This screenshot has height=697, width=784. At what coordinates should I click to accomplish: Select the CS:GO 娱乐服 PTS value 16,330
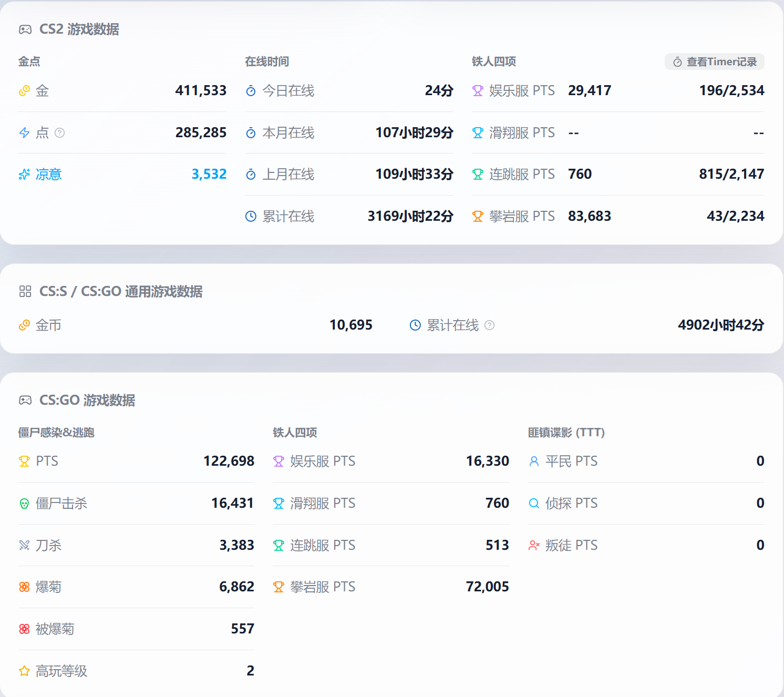click(488, 461)
